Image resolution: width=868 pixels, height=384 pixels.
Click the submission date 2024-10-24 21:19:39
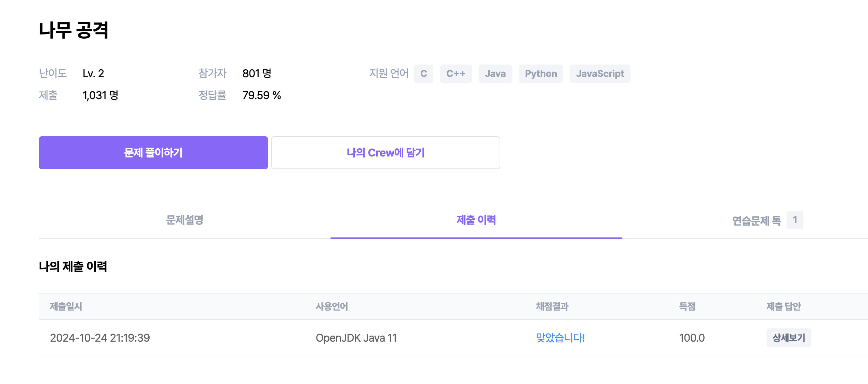click(100, 338)
